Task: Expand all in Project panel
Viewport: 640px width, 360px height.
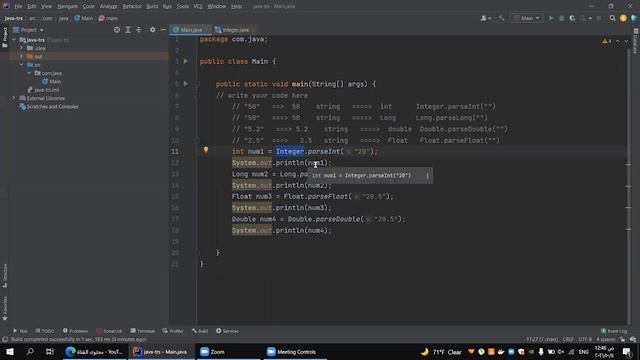Action: click(128, 30)
